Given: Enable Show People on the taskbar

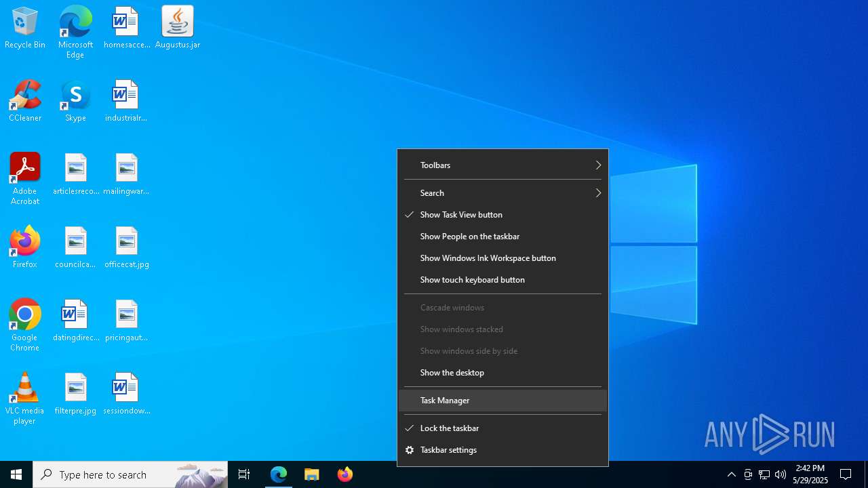Looking at the screenshot, I should pos(502,237).
